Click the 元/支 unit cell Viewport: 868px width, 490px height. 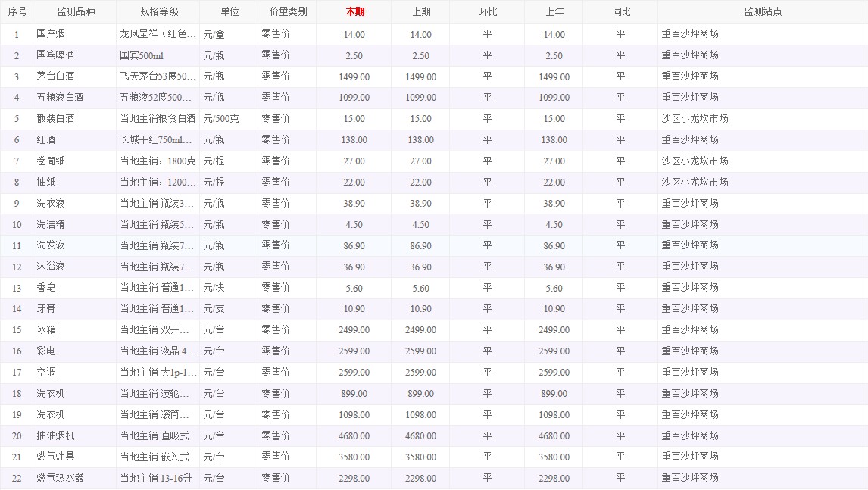pos(229,309)
